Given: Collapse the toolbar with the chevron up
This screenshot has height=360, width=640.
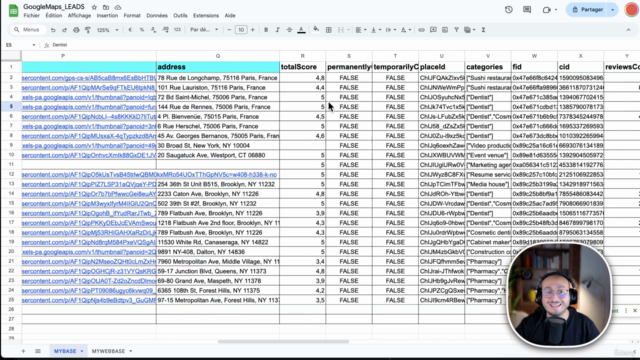Looking at the screenshot, I should tap(628, 30).
